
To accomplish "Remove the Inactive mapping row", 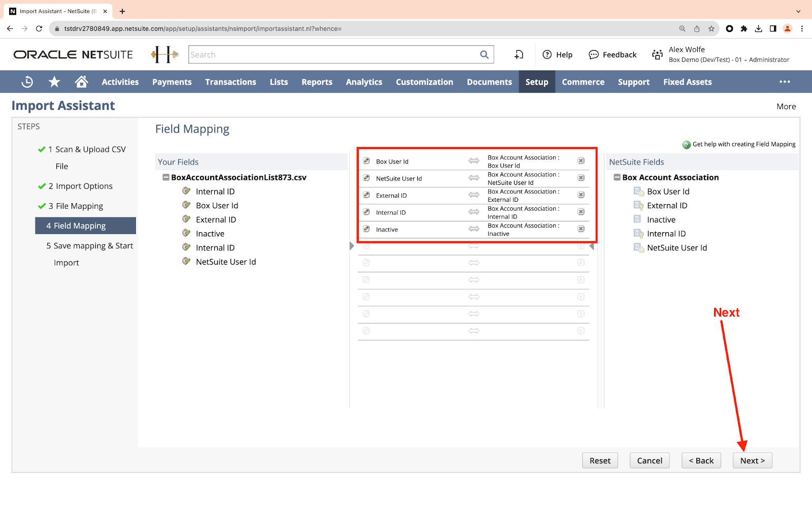I will click(x=581, y=229).
